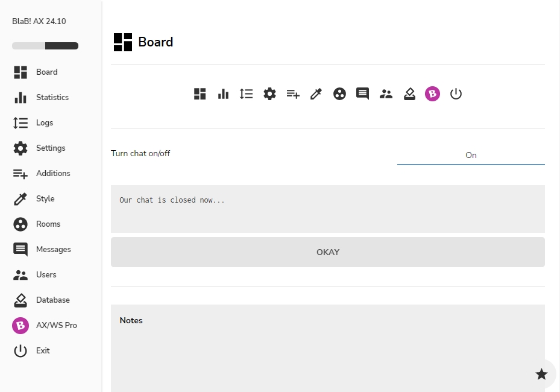Screen dimensions: 560x392
Task: Open Rooms via the top toolbar icon
Action: click(339, 94)
